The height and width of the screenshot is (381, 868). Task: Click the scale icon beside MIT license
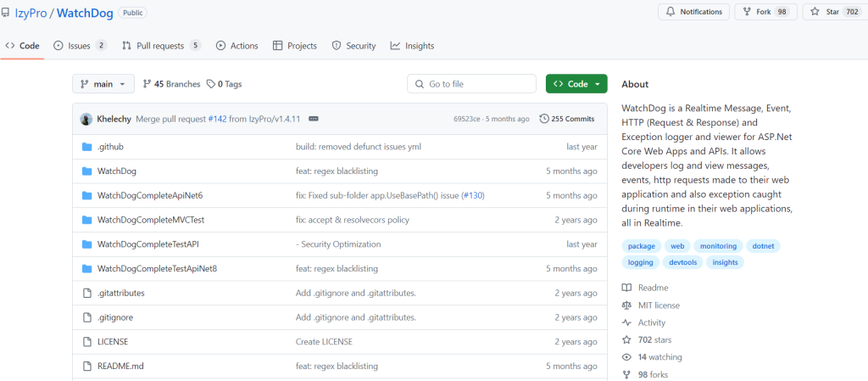coord(626,305)
